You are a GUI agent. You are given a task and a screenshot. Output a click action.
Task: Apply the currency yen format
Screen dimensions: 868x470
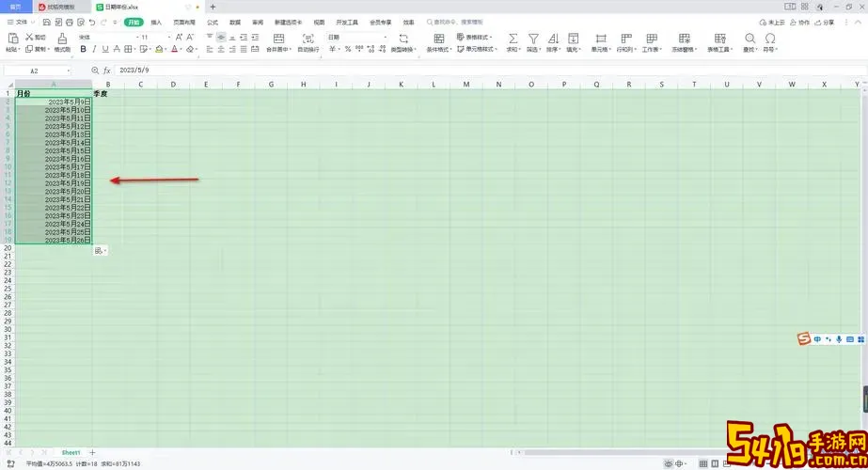332,49
